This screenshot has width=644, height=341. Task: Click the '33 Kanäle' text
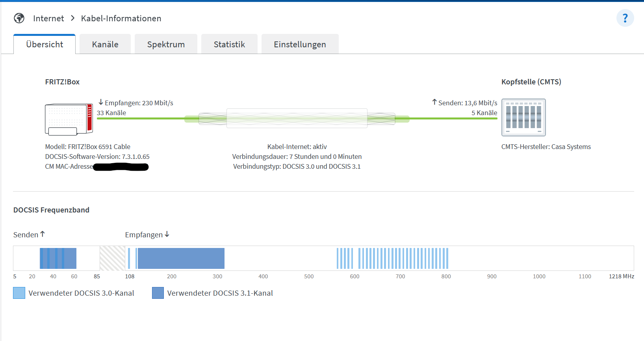tap(111, 113)
